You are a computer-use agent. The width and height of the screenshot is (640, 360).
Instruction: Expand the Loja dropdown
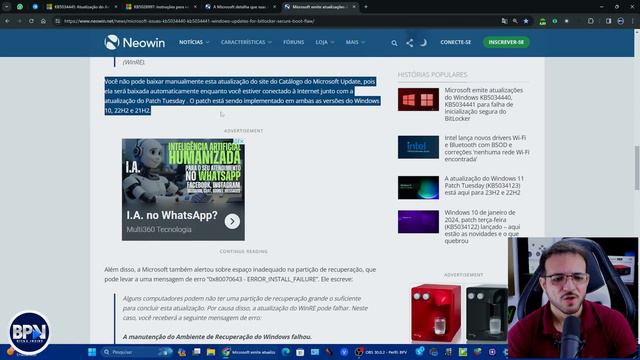coord(324,42)
